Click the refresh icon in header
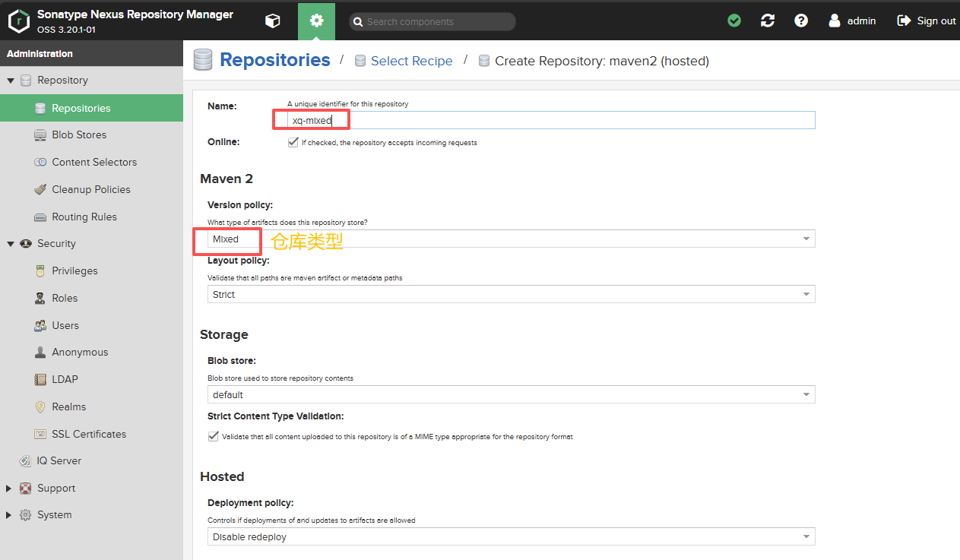Viewport: 960px width, 560px height. [768, 21]
